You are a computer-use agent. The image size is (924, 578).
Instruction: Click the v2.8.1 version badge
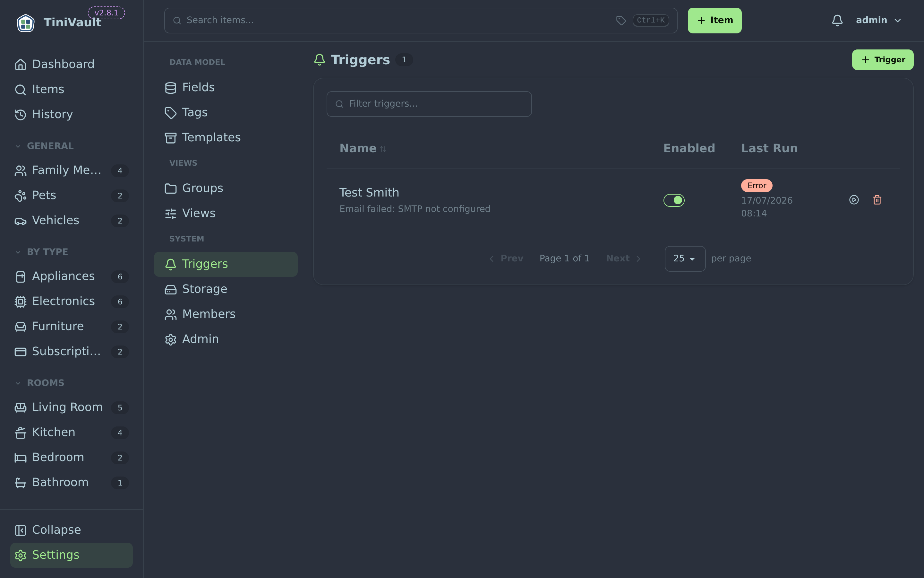(106, 13)
